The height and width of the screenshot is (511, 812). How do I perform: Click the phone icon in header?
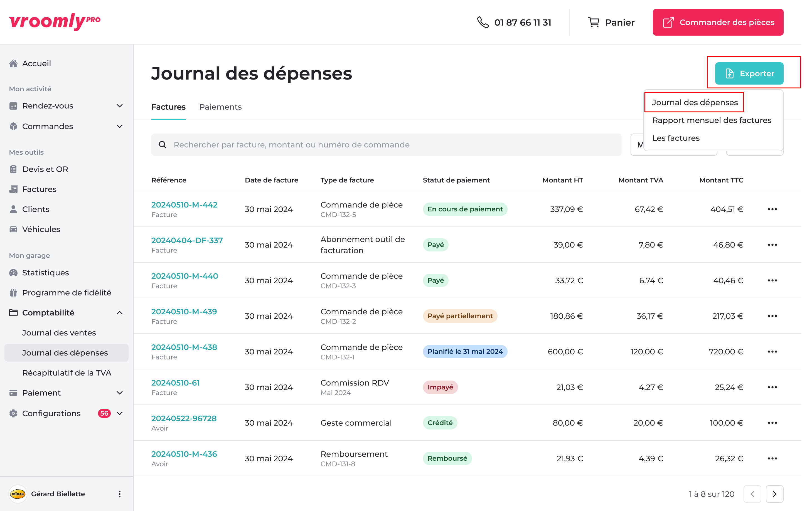click(x=483, y=22)
